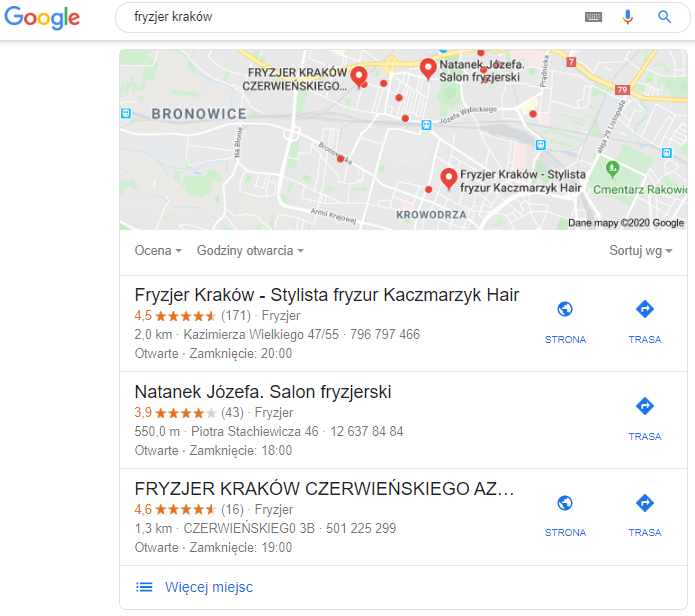The image size is (695, 616).
Task: Select FRYZJER KRAKÓW CZERWIEŃSKIEGO map pin
Action: [x=359, y=77]
